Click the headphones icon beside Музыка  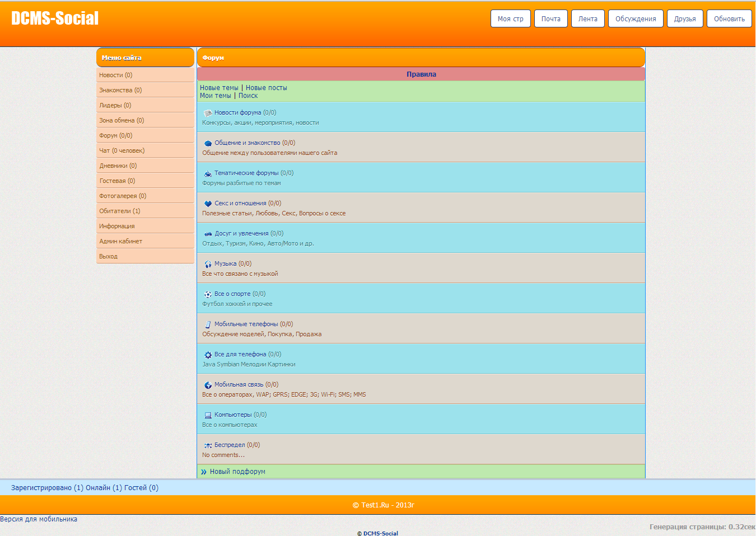click(x=208, y=264)
